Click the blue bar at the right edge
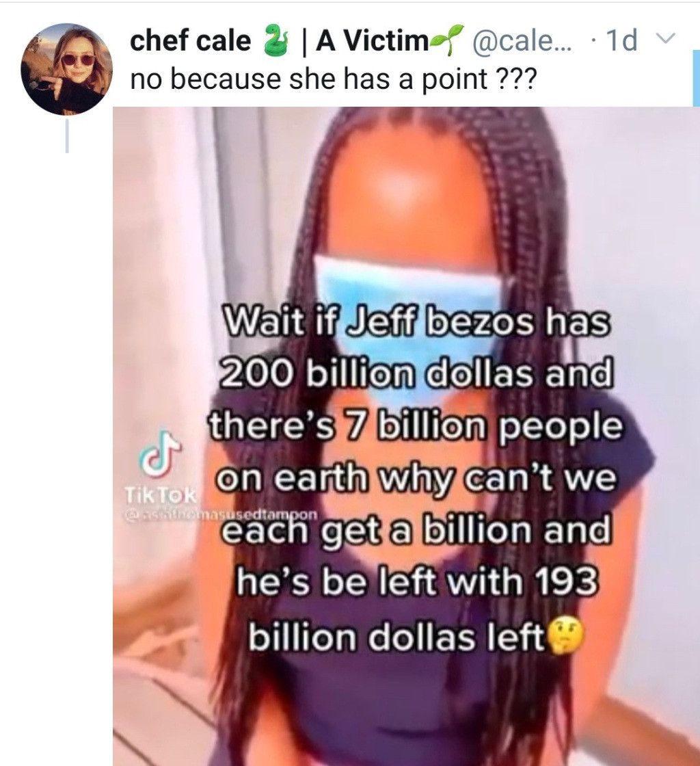This screenshot has width=700, height=766. [696, 77]
